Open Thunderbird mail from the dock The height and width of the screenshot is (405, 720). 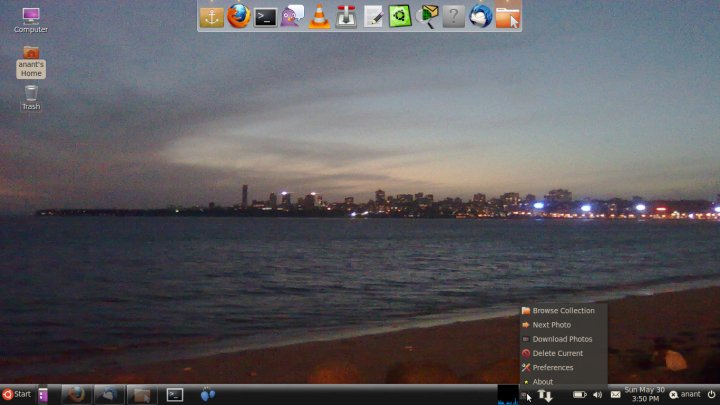coord(481,16)
